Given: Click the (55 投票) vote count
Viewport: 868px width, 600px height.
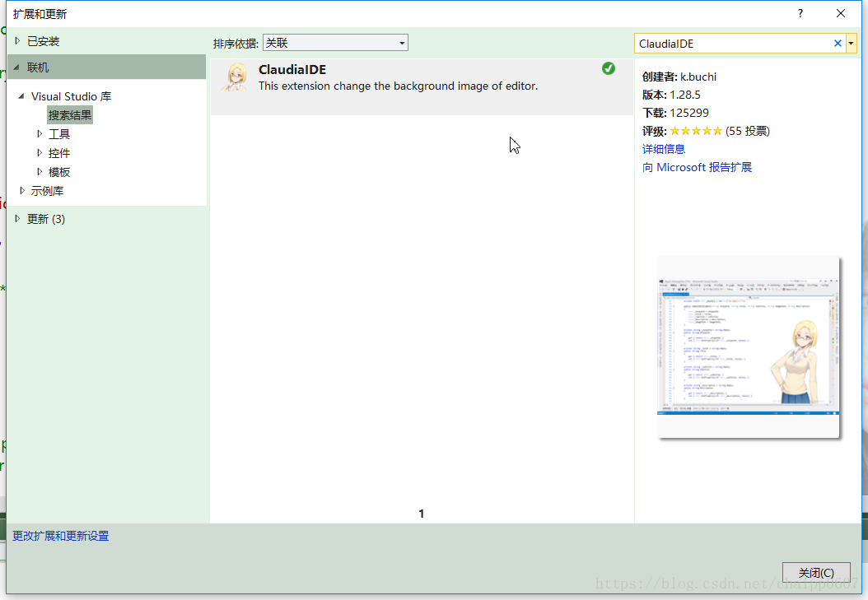Looking at the screenshot, I should coord(748,131).
